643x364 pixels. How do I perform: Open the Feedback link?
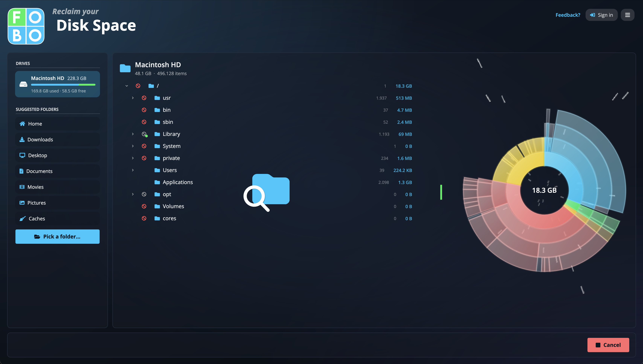tap(568, 15)
